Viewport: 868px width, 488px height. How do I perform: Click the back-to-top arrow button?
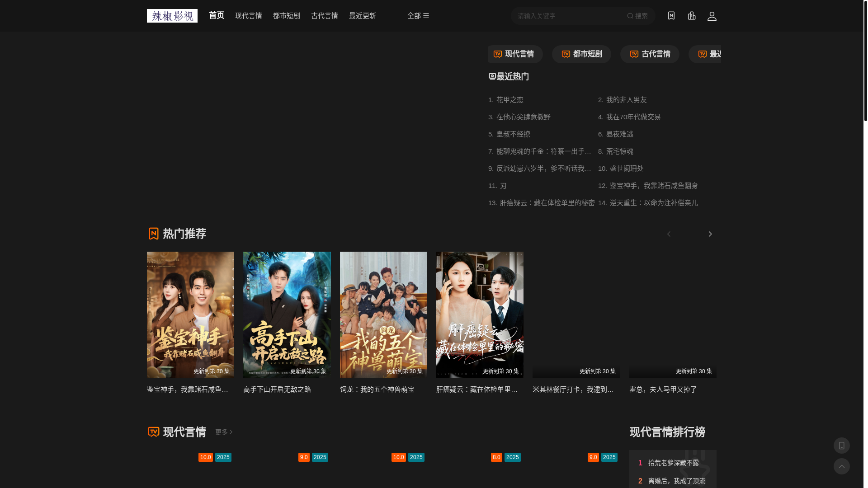coord(841,466)
